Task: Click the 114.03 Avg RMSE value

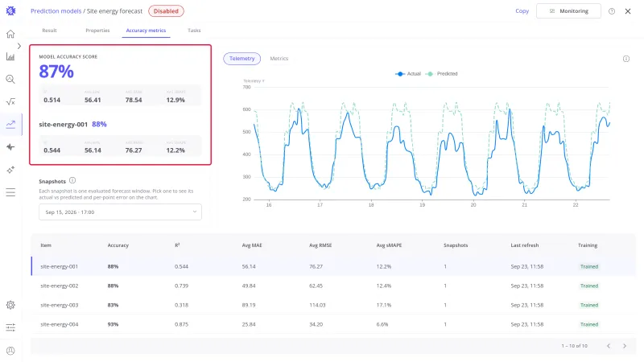Action: 317,305
